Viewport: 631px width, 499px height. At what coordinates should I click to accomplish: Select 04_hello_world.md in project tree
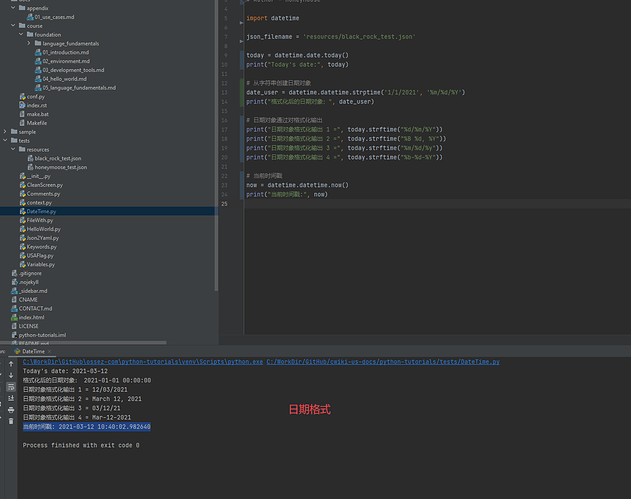64,79
